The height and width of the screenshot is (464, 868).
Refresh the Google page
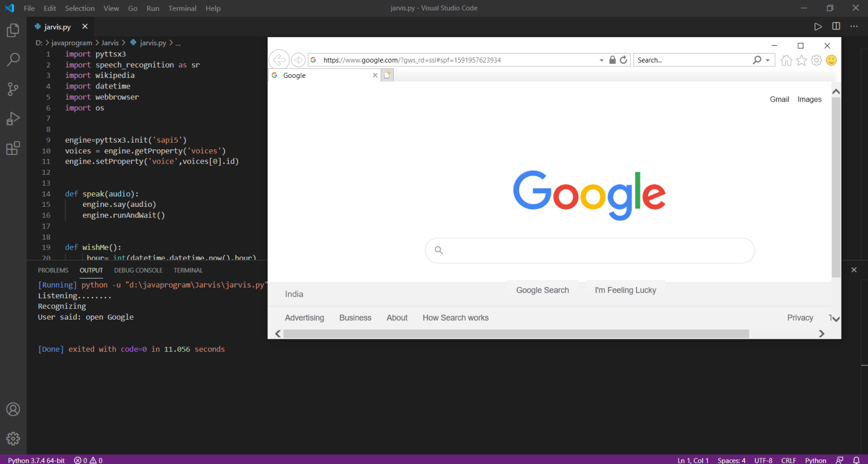(x=624, y=59)
